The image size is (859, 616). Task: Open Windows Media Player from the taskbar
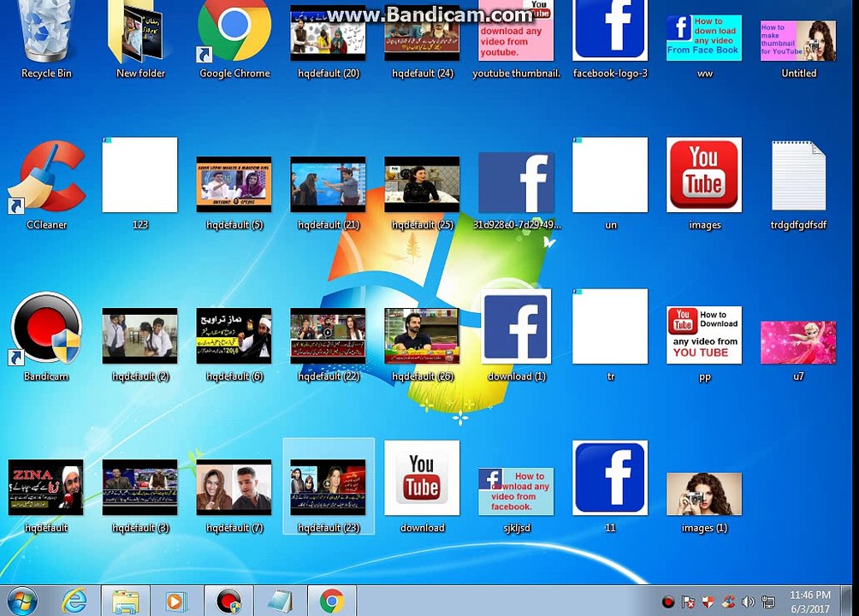pyautogui.click(x=176, y=601)
